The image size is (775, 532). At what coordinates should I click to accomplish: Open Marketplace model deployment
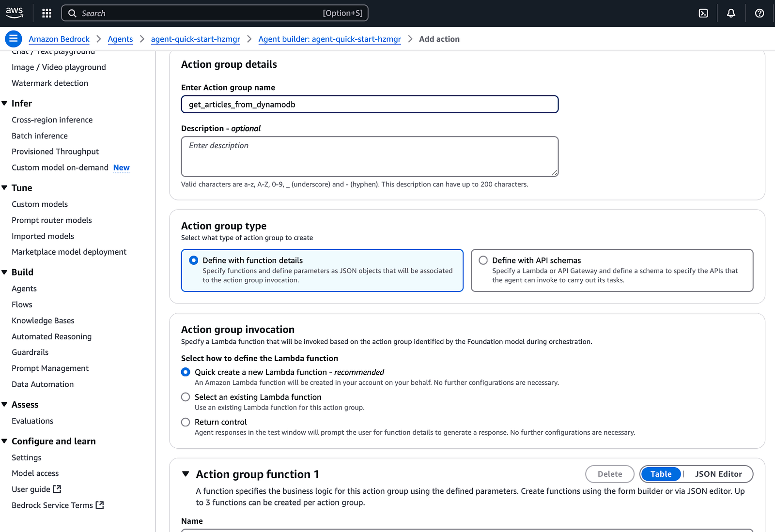pos(69,252)
